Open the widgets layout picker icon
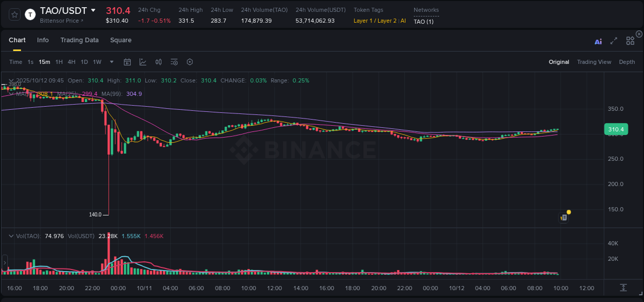This screenshot has height=302, width=644. tap(630, 41)
